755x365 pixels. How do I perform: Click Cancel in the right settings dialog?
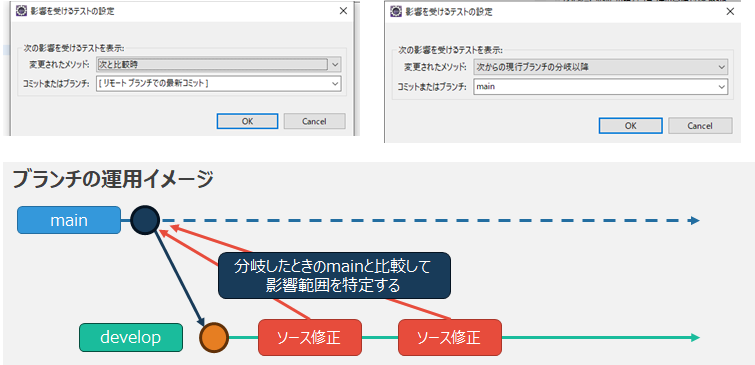coord(700,126)
